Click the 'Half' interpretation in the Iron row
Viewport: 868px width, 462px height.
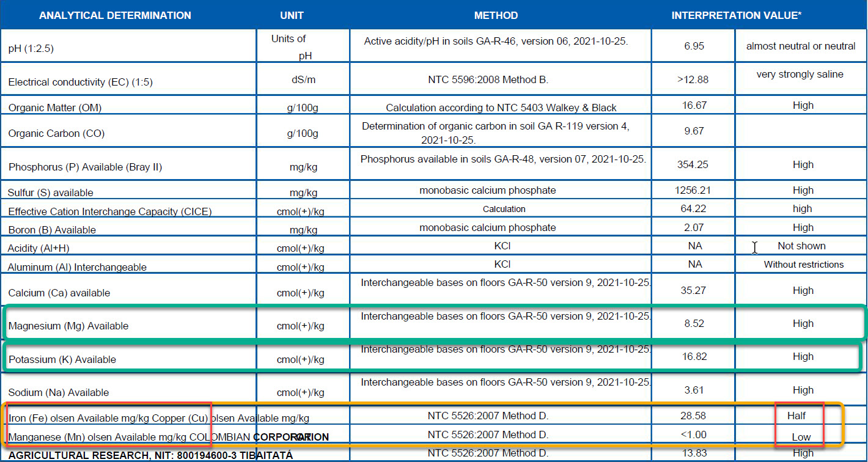point(796,416)
